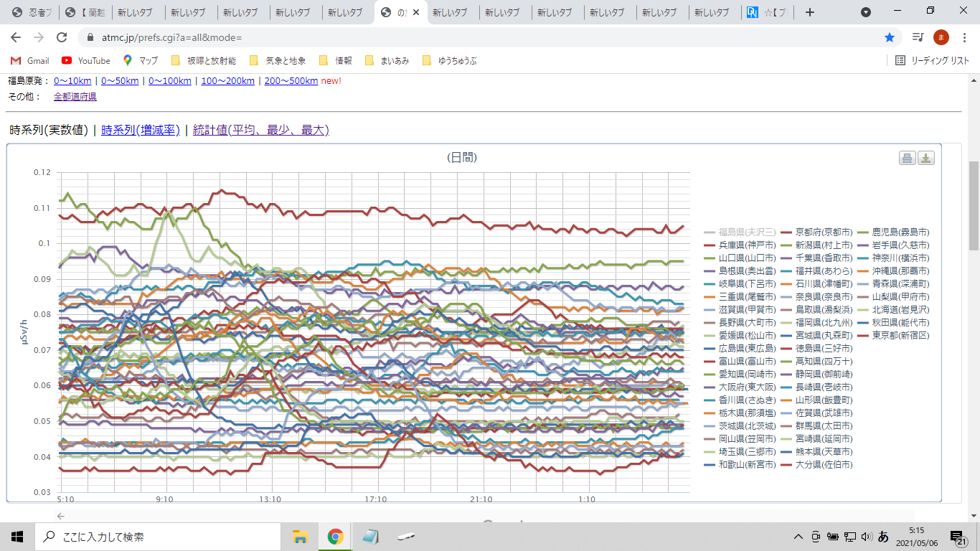
Task: Open a new tab with plus button
Action: click(x=810, y=12)
